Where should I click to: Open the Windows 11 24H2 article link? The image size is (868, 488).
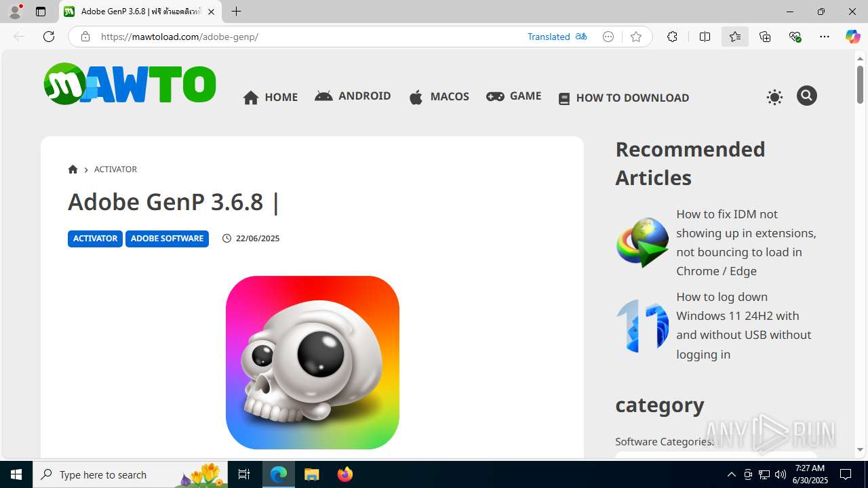[x=744, y=325]
